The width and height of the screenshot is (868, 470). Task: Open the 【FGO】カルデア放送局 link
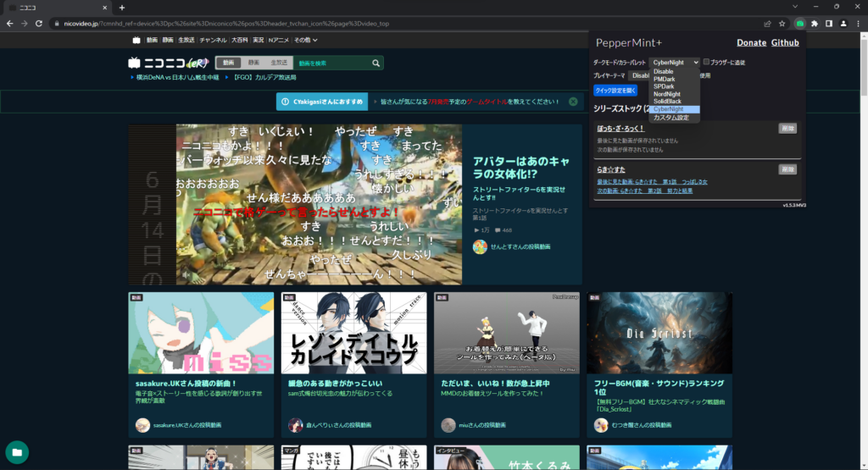coord(264,77)
